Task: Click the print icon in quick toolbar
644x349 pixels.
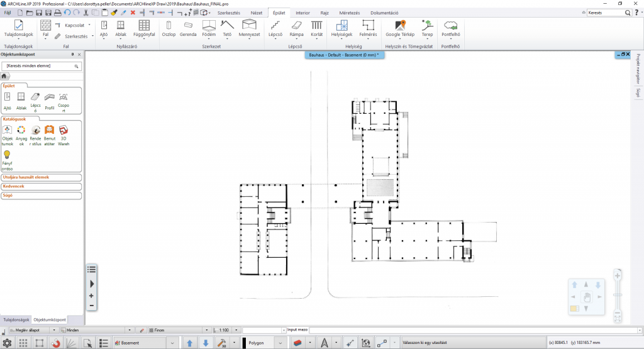Action: pyautogui.click(x=58, y=13)
